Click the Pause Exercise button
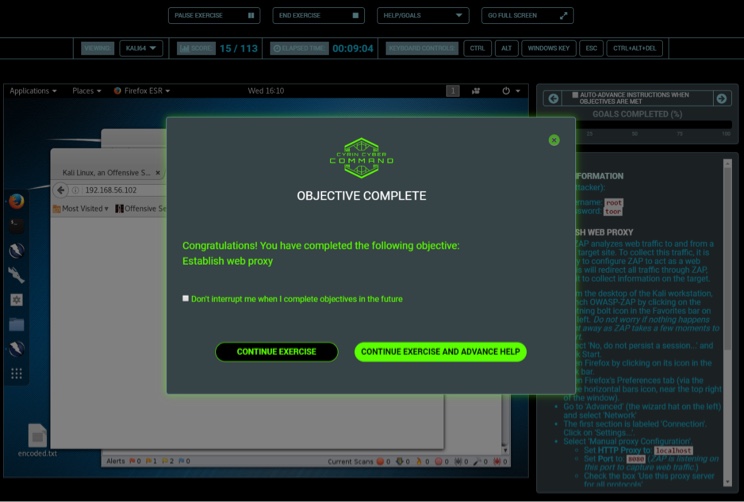The height and width of the screenshot is (502, 744). coord(214,15)
